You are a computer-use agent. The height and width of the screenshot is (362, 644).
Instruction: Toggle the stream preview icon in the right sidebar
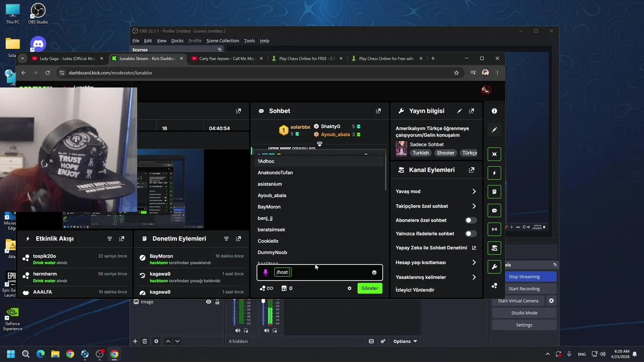tap(494, 154)
